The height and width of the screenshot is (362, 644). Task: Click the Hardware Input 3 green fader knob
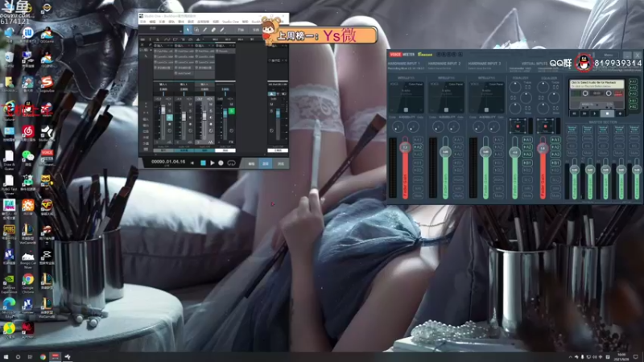[485, 152]
